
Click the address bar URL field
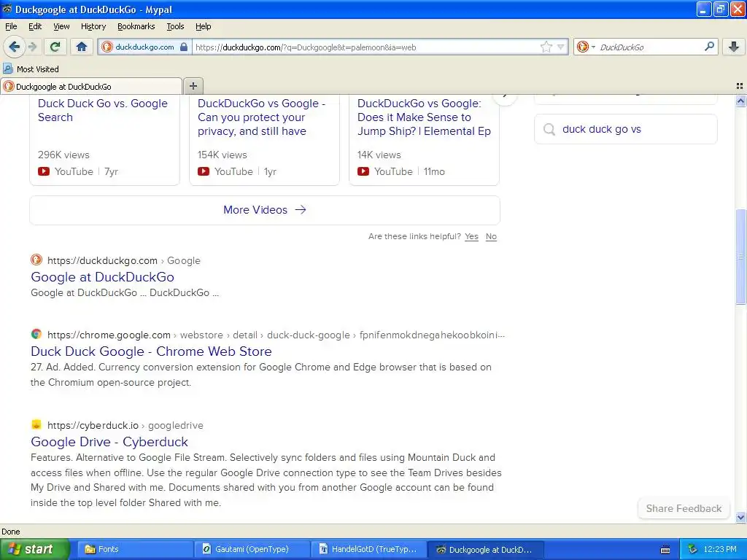coord(366,47)
